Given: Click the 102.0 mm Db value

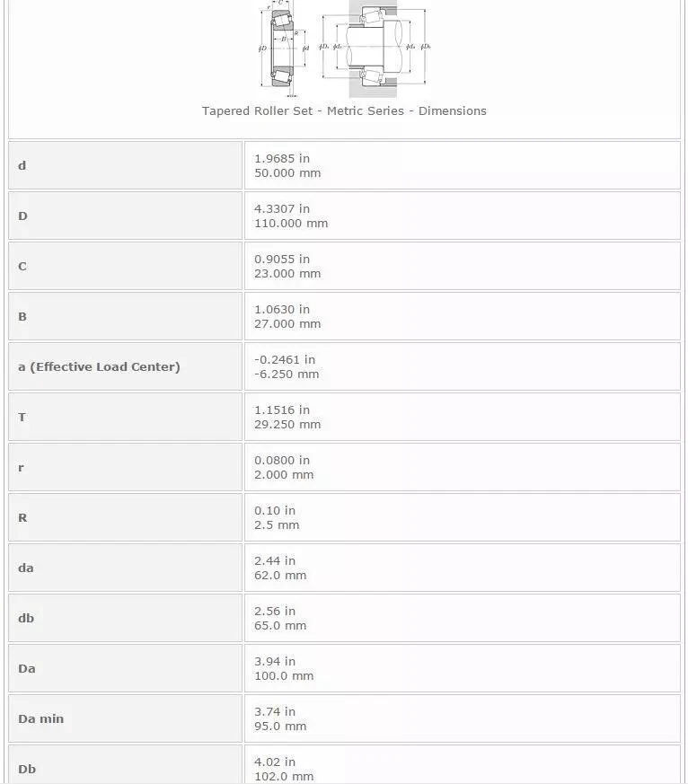Looking at the screenshot, I should coord(284,777).
